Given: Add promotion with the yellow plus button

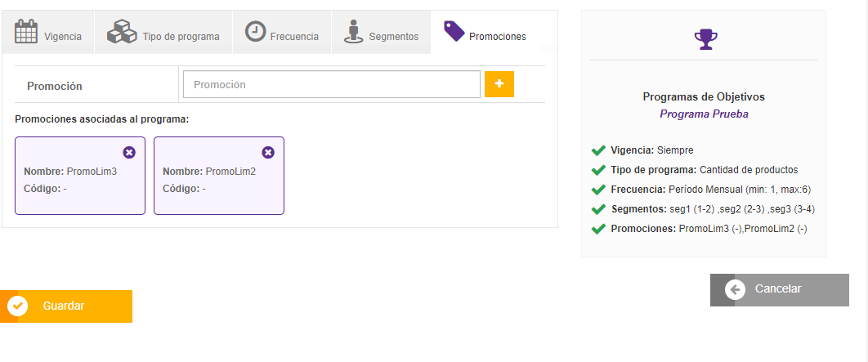Looking at the screenshot, I should click(499, 84).
